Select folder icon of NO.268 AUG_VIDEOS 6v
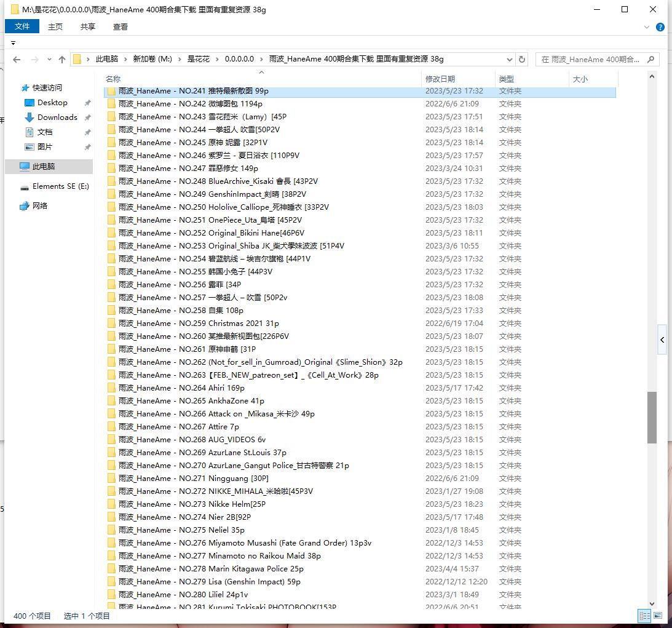 click(111, 439)
